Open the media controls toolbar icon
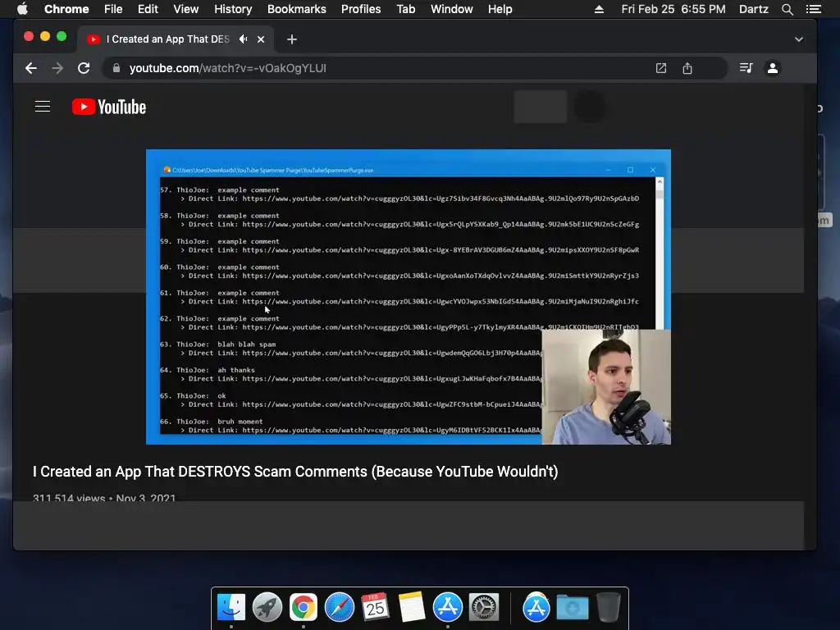The height and width of the screenshot is (630, 840). 746,68
